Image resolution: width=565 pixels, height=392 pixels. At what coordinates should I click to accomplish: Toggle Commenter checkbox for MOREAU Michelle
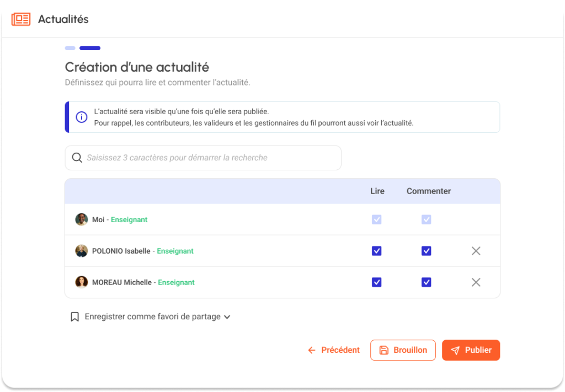[x=426, y=282]
